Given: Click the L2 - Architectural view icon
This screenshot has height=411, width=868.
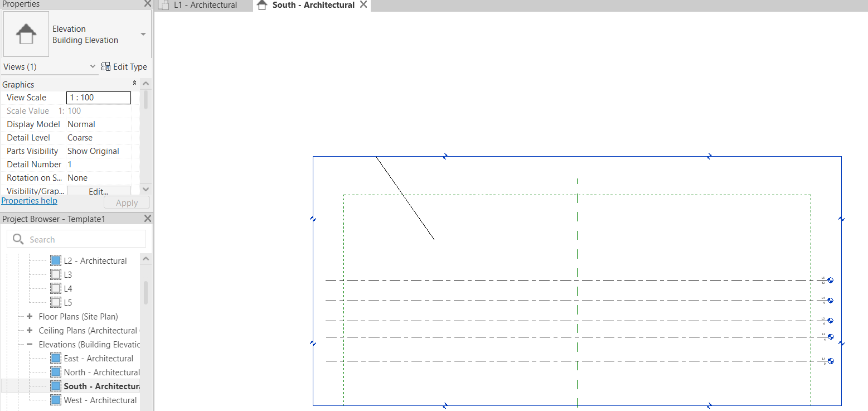Looking at the screenshot, I should point(55,260).
